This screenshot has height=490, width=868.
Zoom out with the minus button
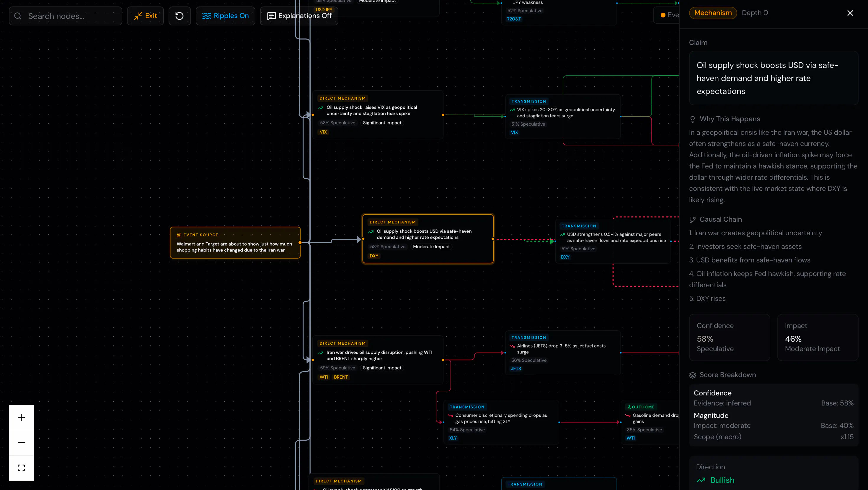(21, 442)
